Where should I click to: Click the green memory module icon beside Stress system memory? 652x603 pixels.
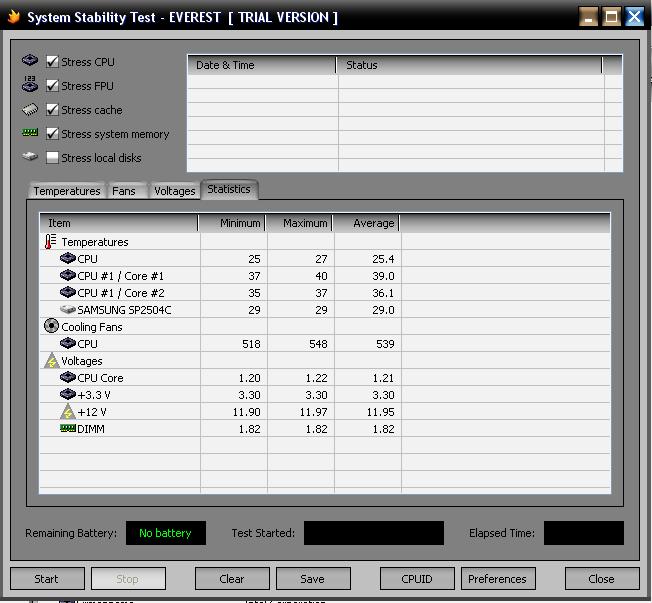(30, 133)
